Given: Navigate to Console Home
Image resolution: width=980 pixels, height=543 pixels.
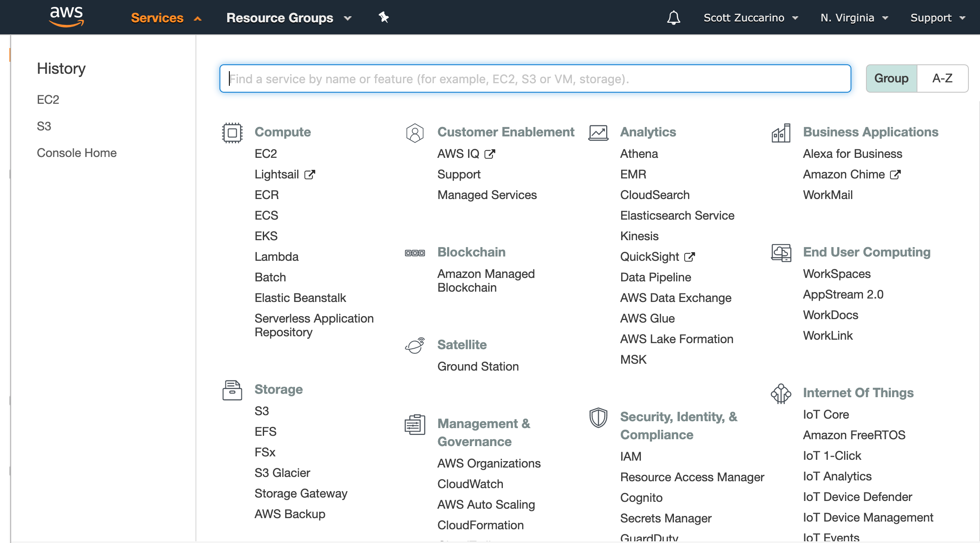Looking at the screenshot, I should tap(77, 152).
